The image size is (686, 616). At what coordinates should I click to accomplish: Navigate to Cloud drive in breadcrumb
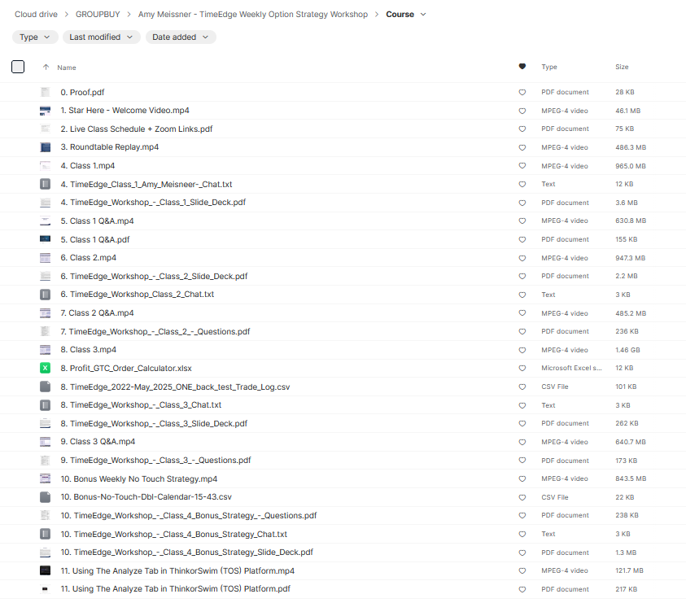pos(37,15)
